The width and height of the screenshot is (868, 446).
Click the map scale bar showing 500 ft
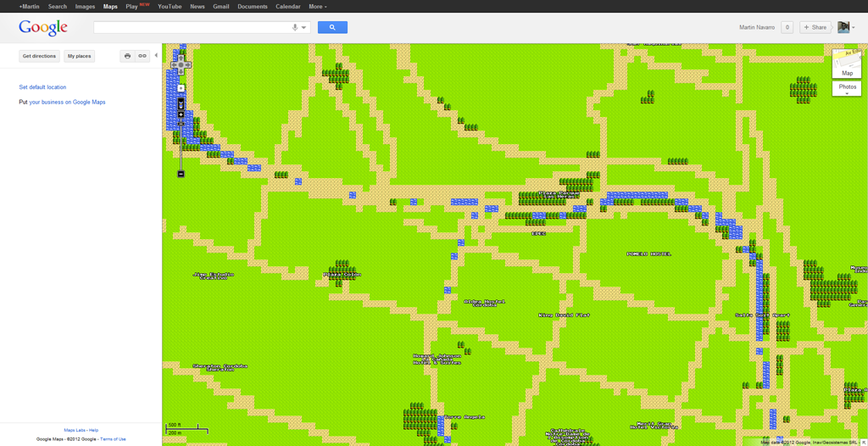click(x=187, y=427)
